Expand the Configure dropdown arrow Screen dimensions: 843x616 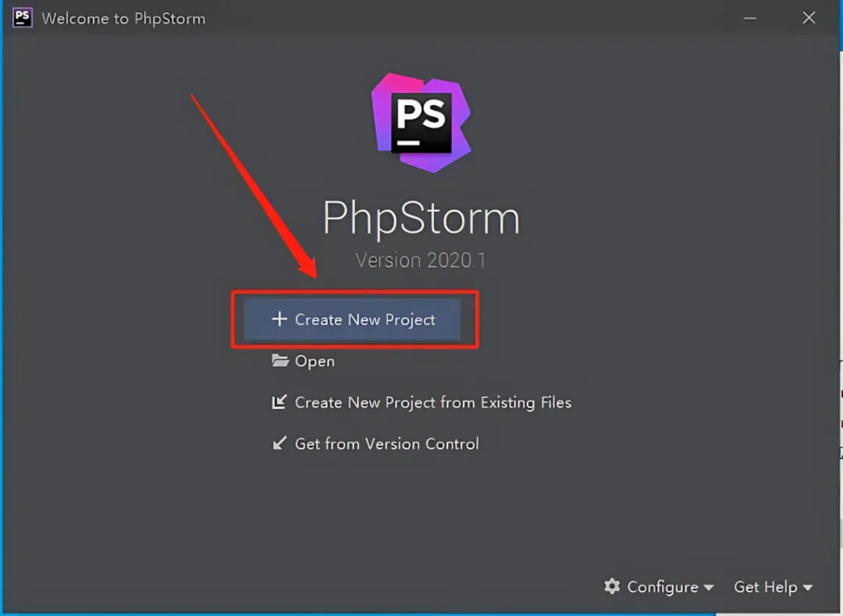709,587
